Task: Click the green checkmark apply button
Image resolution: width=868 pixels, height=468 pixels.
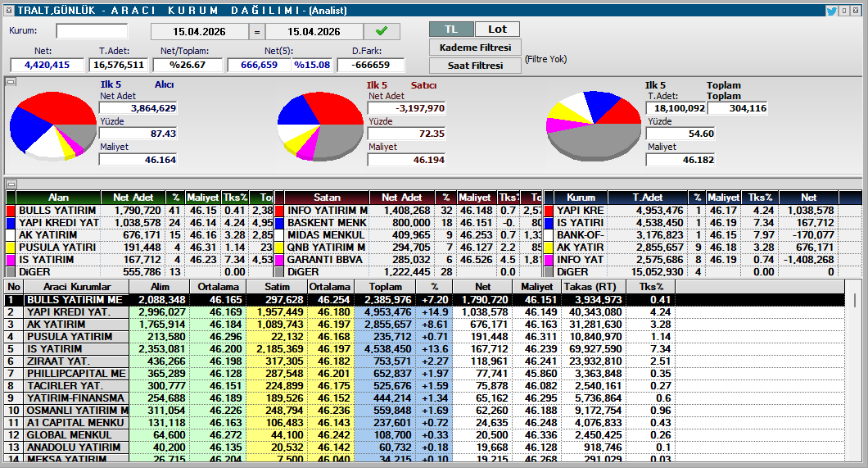Action: [x=382, y=32]
